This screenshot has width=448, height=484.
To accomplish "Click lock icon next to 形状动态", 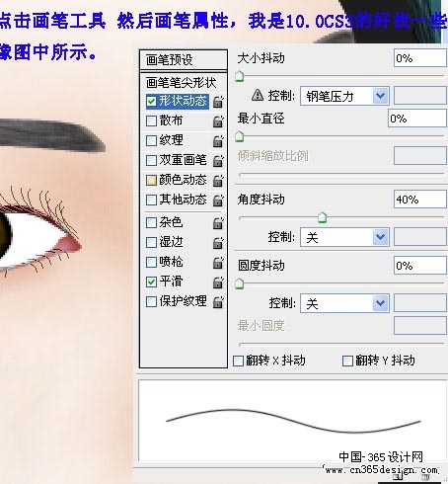I will coord(218,102).
